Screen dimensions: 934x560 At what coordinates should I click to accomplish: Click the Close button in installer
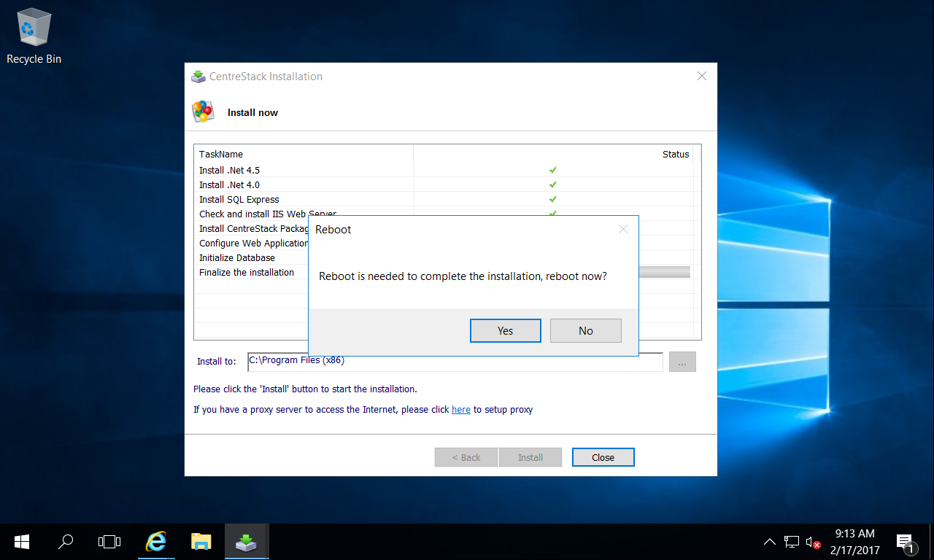pos(603,457)
